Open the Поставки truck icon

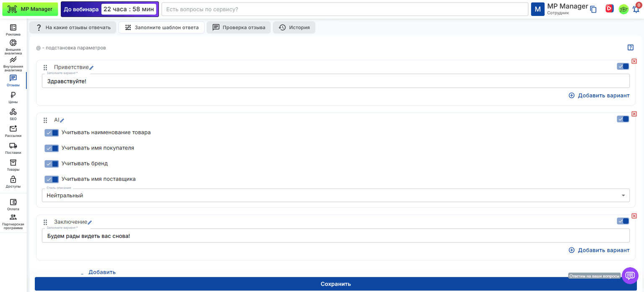click(13, 148)
